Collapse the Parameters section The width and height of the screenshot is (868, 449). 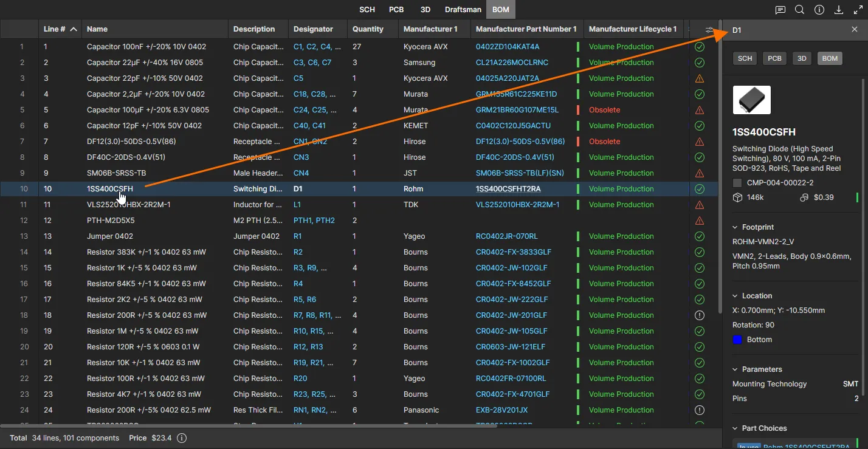tap(735, 369)
